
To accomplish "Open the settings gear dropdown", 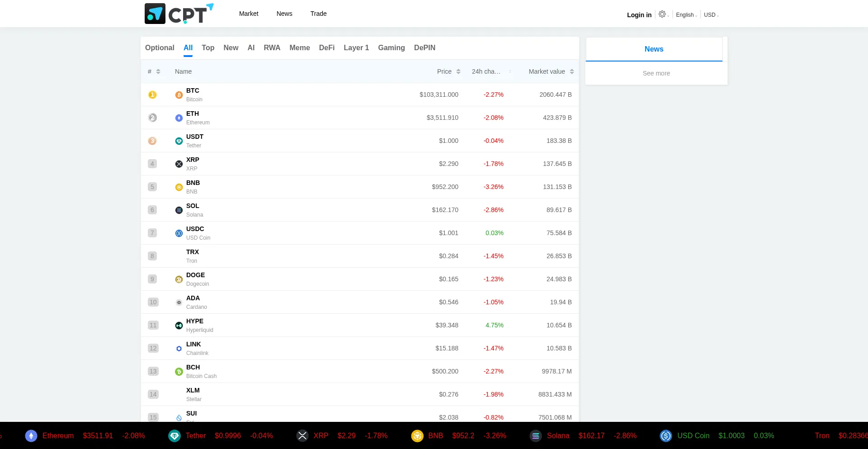I will (663, 14).
